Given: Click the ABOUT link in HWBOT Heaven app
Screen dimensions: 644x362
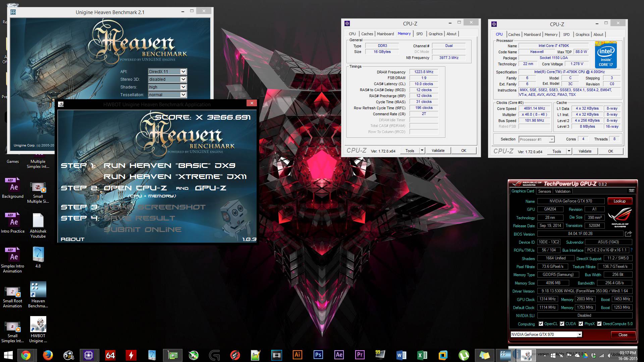Looking at the screenshot, I should pyautogui.click(x=72, y=239).
